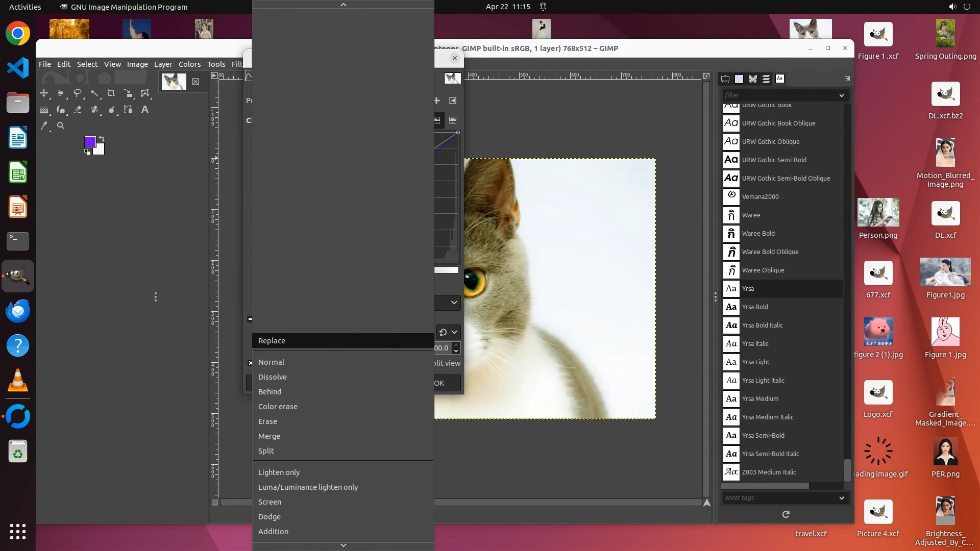
Task: Select the Move tool in toolbox
Action: point(44,93)
